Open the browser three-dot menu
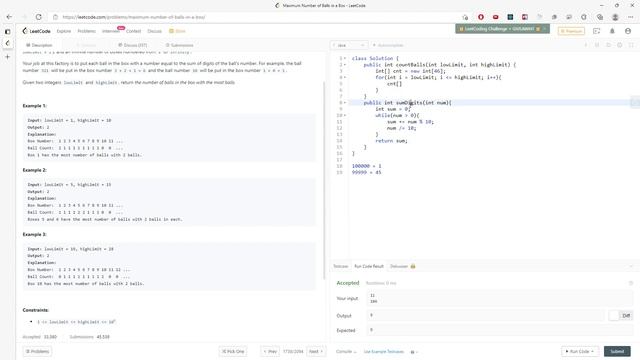 click(x=631, y=17)
